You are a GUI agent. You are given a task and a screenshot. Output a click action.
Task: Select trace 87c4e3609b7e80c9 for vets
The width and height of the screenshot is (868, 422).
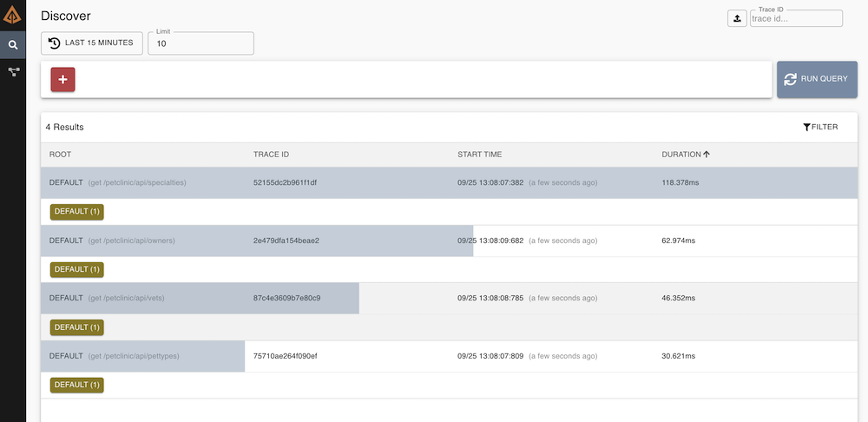(286, 298)
